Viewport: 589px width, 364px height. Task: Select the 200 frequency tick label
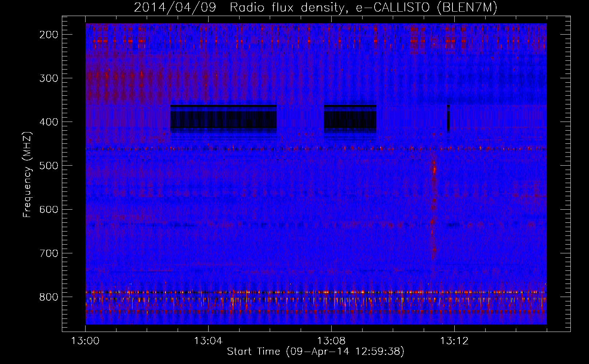[x=49, y=35]
